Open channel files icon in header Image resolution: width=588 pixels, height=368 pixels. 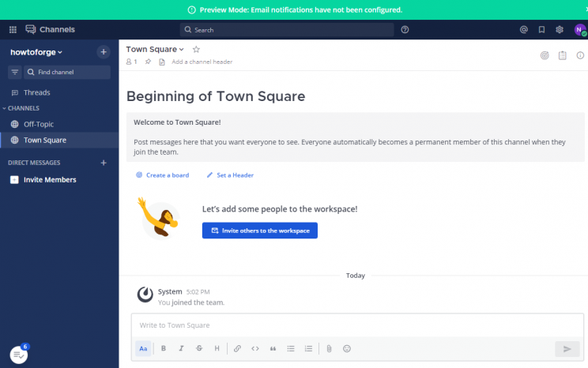162,62
